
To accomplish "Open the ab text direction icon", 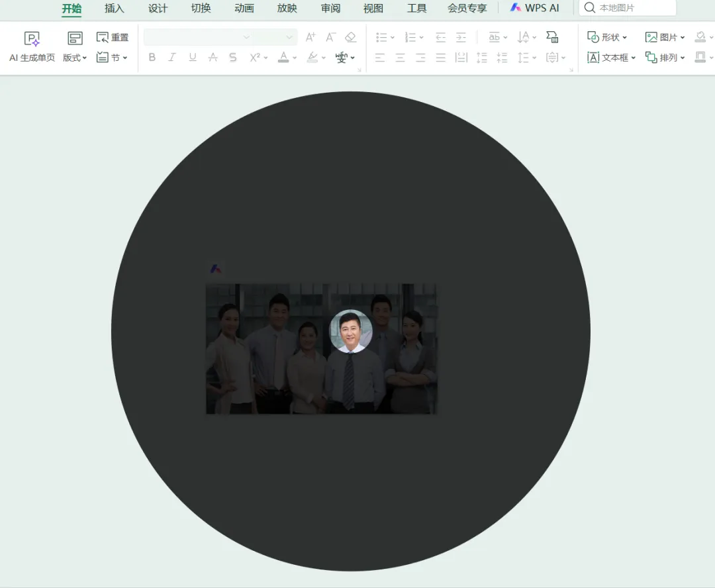I will pyautogui.click(x=495, y=37).
